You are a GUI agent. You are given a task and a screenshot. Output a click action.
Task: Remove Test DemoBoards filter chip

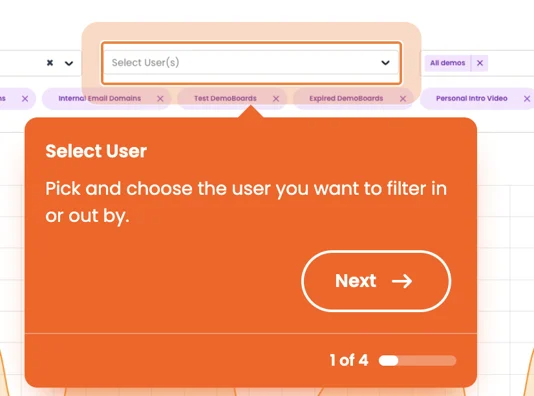[276, 99]
